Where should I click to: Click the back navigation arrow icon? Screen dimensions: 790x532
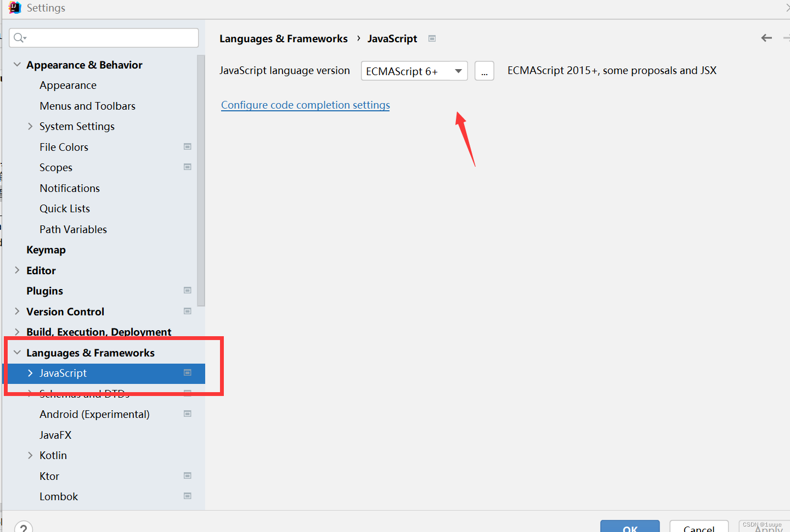click(766, 38)
